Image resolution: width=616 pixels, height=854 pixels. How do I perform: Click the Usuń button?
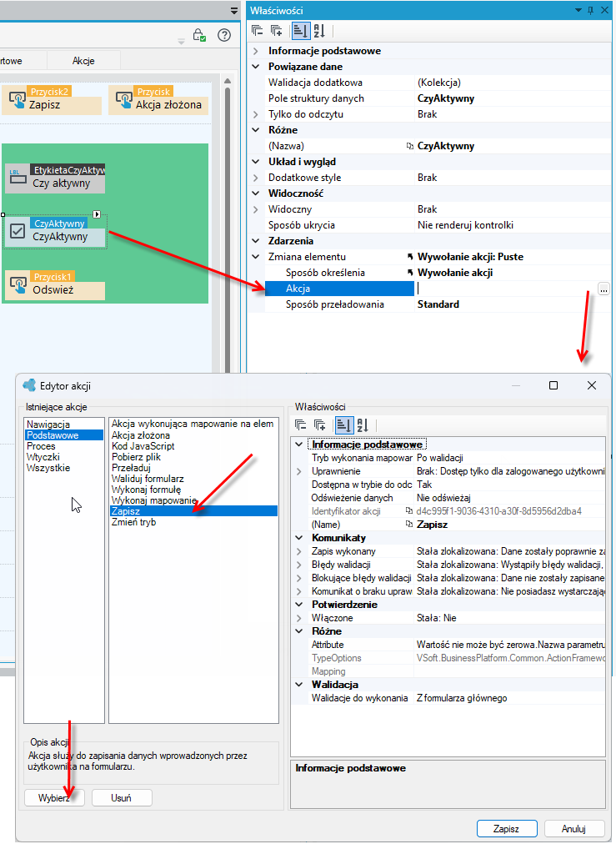[x=122, y=798]
